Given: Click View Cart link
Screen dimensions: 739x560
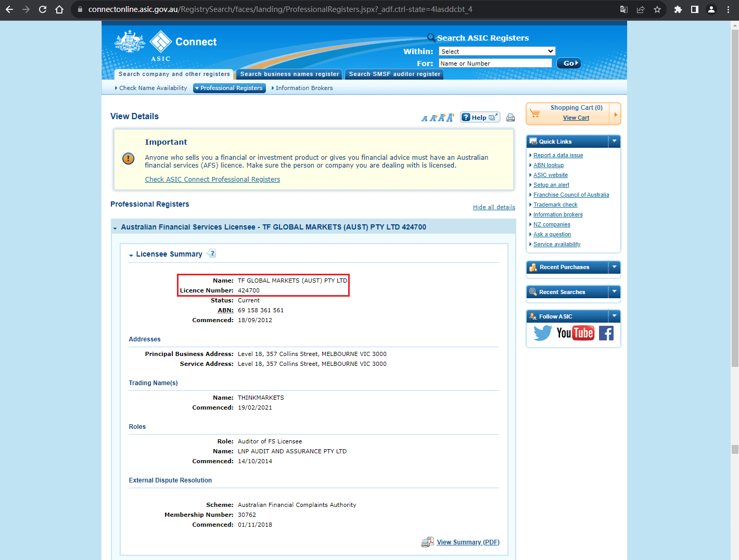Looking at the screenshot, I should 576,118.
